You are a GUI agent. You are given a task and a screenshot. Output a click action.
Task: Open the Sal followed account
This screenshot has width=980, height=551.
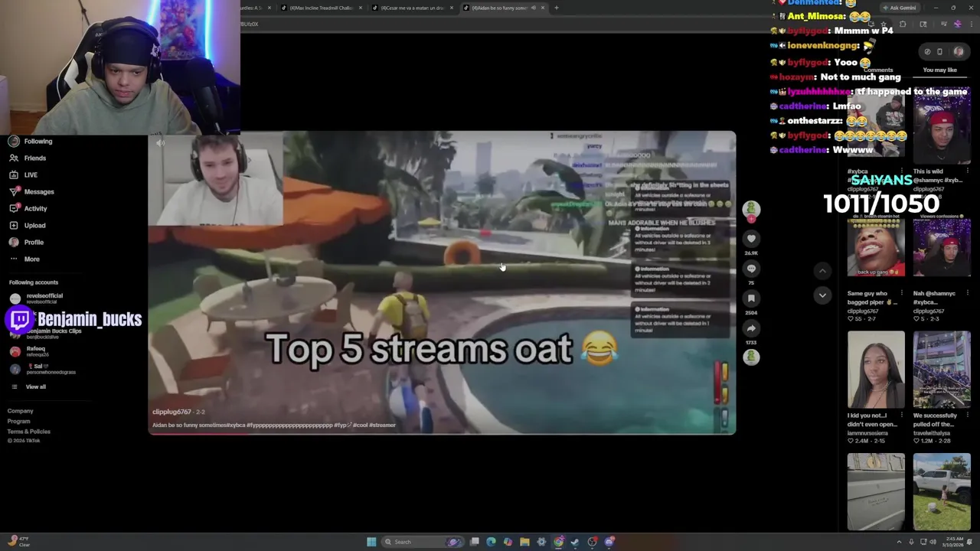click(x=43, y=369)
